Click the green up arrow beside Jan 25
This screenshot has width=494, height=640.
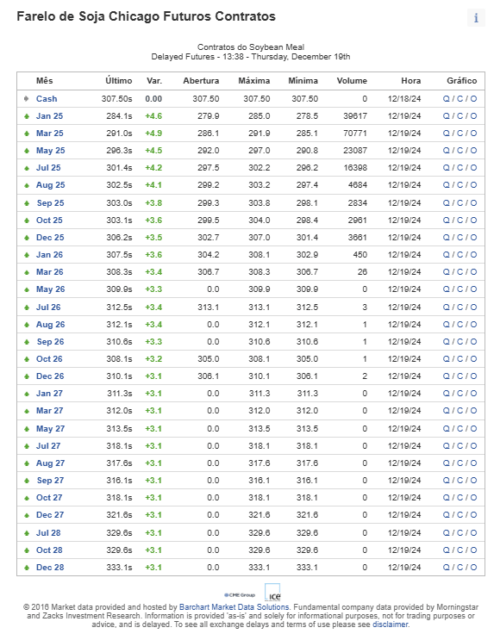click(x=27, y=116)
